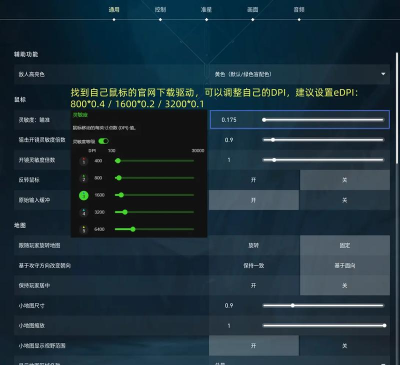Choose 基于面向 for map orientation
Screen dimensions: 400x365
(345, 266)
